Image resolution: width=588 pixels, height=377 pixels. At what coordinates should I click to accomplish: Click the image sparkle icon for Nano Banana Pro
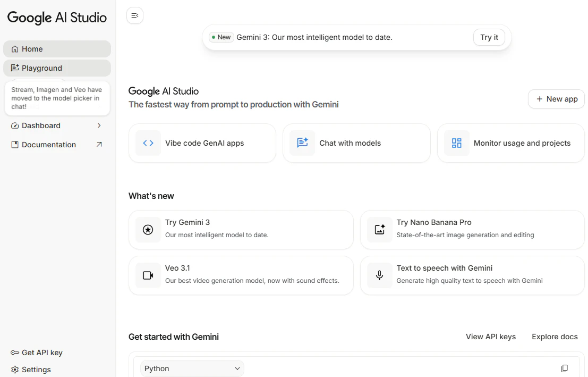(x=379, y=230)
